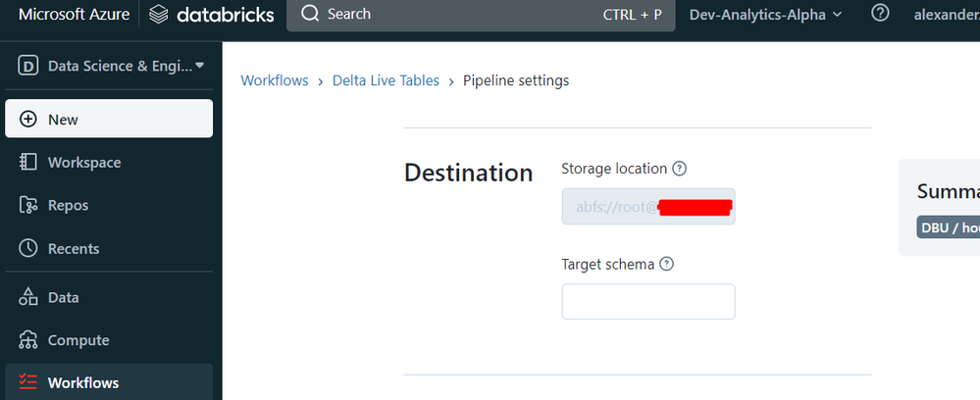This screenshot has height=400, width=980.
Task: Click the Repos sidebar icon
Action: point(28,206)
